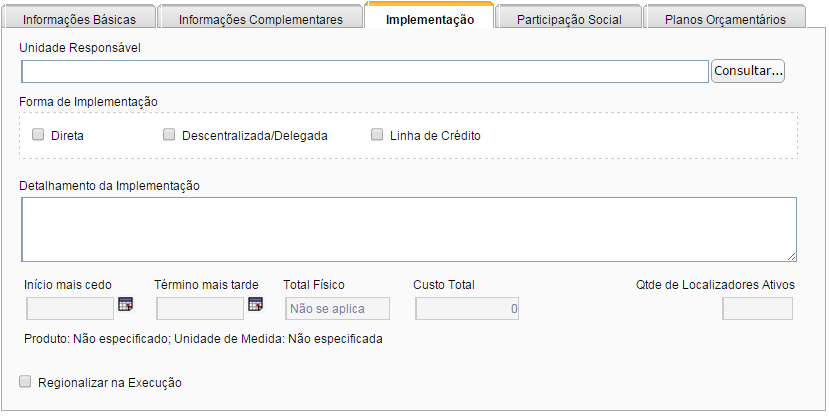Image resolution: width=829 pixels, height=418 pixels.
Task: Focus the Unidade Responsável text field
Action: pos(365,72)
